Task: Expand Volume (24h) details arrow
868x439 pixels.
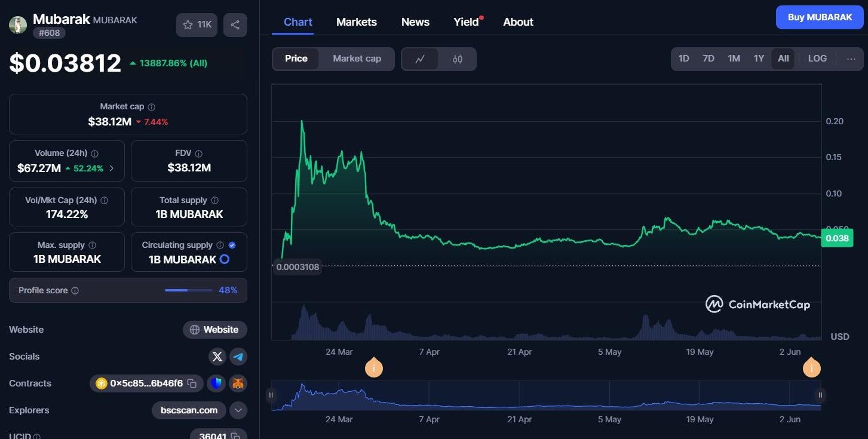Action: (112, 168)
